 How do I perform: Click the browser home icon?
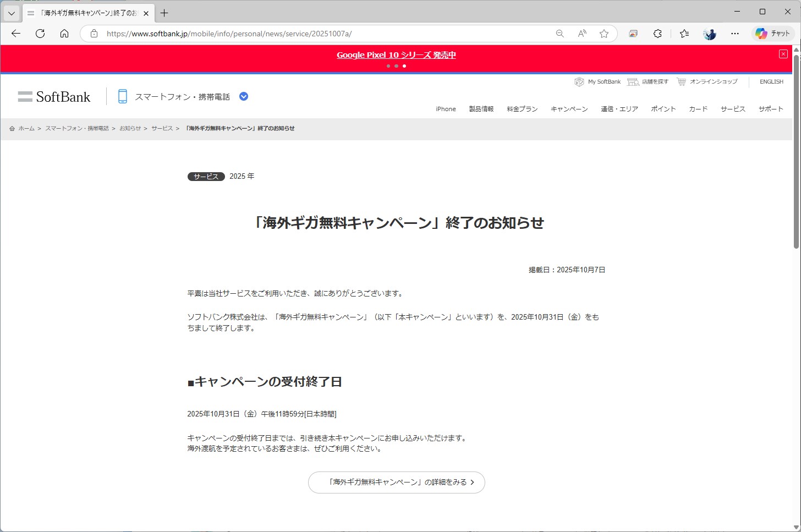(64, 34)
